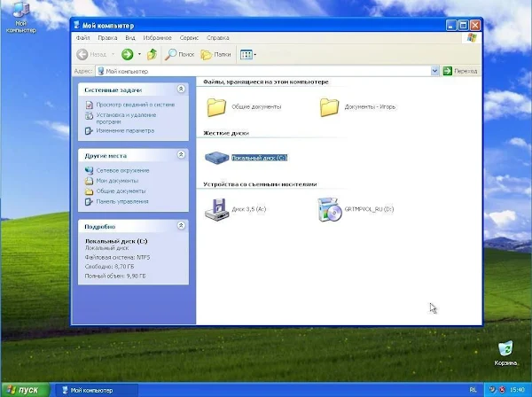Click Add/Remove programs icon in sidebar
The image size is (532, 397).
(89, 115)
